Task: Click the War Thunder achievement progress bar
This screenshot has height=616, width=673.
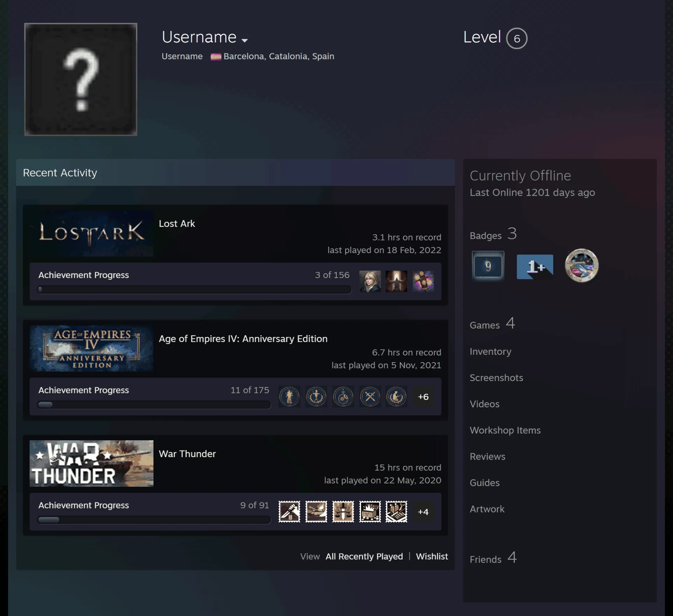Action: point(154,520)
